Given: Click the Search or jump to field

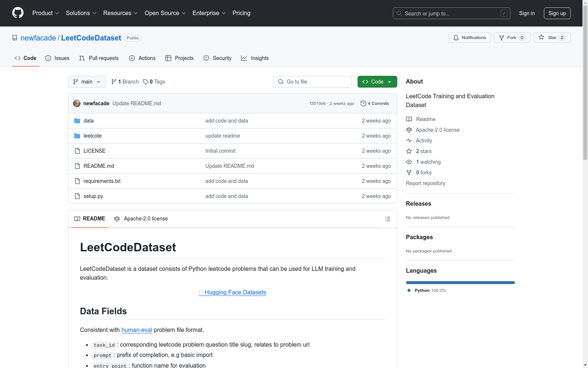Looking at the screenshot, I should [x=452, y=13].
